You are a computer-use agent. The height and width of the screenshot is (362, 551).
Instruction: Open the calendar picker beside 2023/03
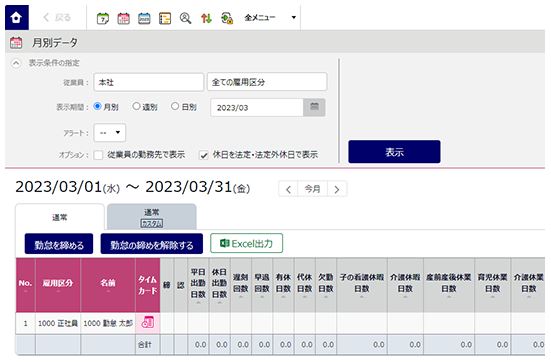coord(314,108)
